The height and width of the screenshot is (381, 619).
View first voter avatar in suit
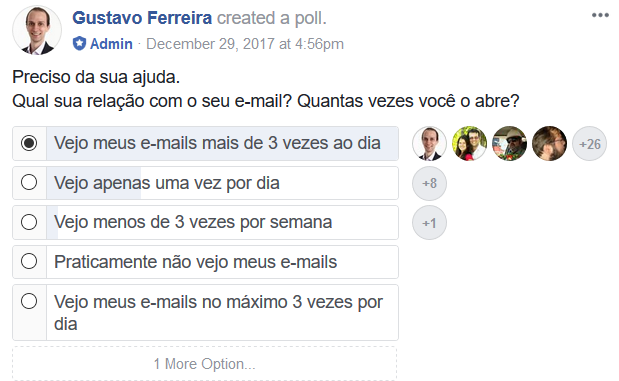[429, 144]
